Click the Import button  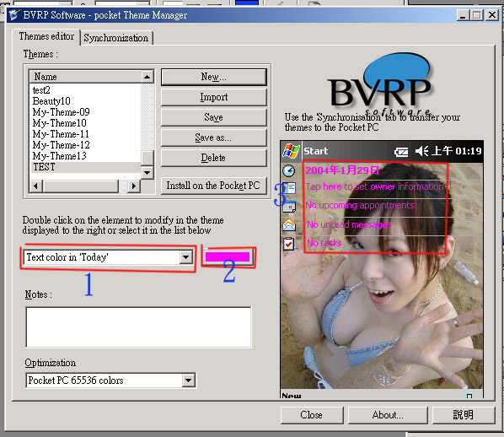pyautogui.click(x=214, y=97)
